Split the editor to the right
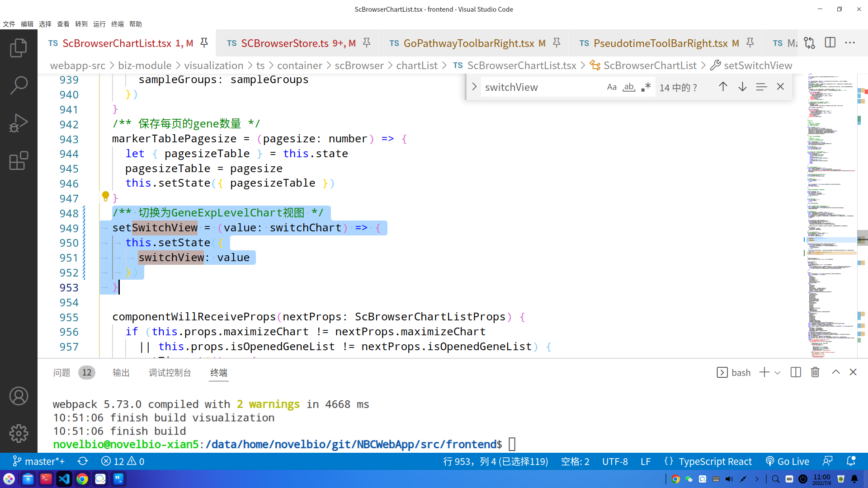Screen dimensions: 868x488 pyautogui.click(x=830, y=43)
